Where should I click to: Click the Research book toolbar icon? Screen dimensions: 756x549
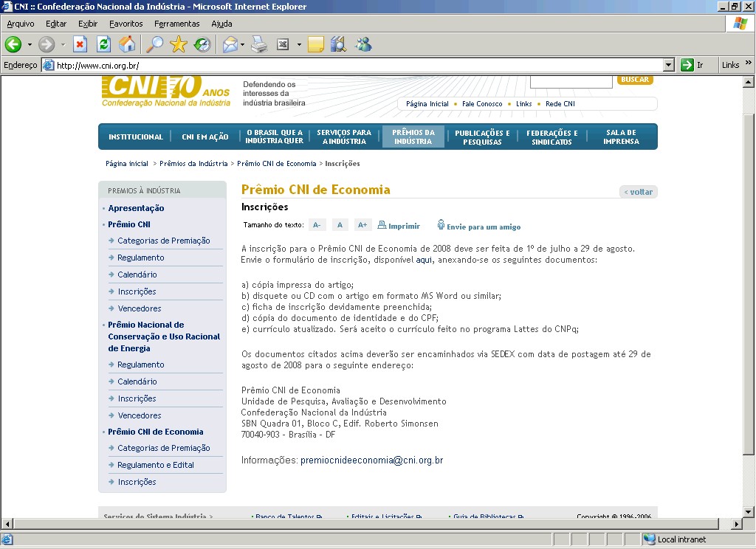[339, 45]
